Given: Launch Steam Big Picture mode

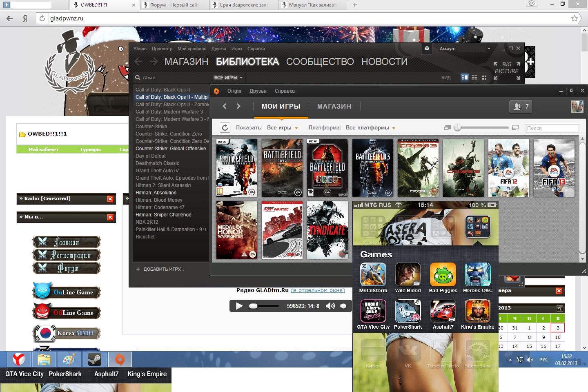Looking at the screenshot, I should point(507,71).
